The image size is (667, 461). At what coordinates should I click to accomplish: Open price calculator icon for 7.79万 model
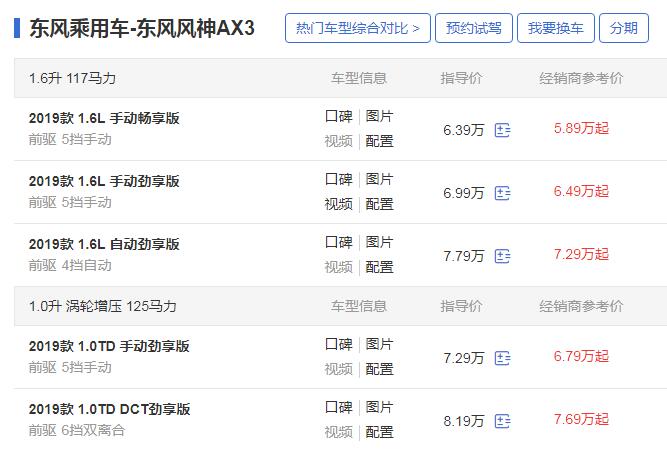(x=502, y=256)
